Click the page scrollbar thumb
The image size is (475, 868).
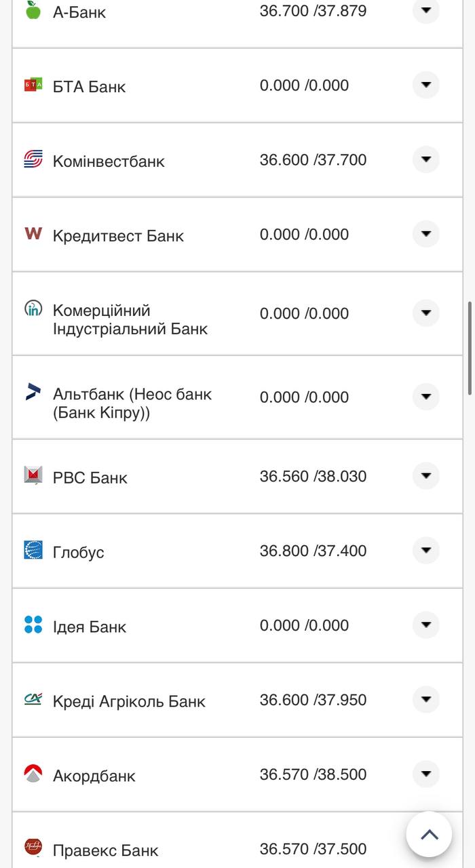pyautogui.click(x=470, y=347)
